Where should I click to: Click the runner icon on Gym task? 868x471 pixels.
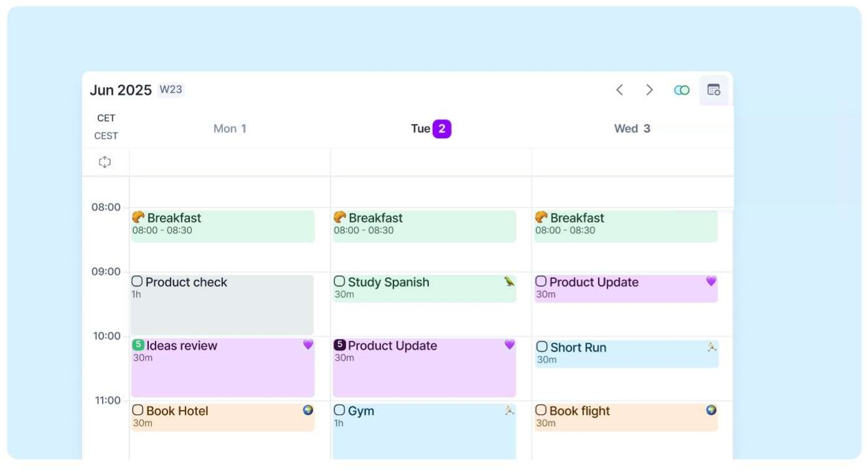pos(509,410)
